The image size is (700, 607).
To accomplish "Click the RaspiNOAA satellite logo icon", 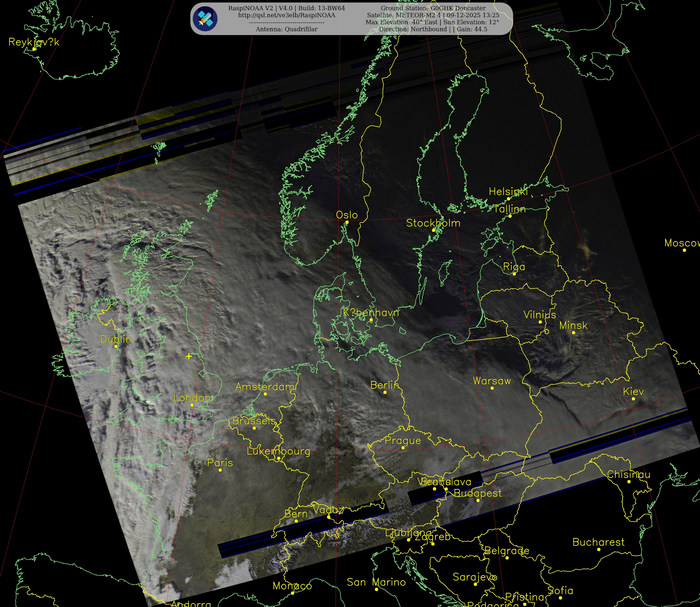I will (x=205, y=19).
